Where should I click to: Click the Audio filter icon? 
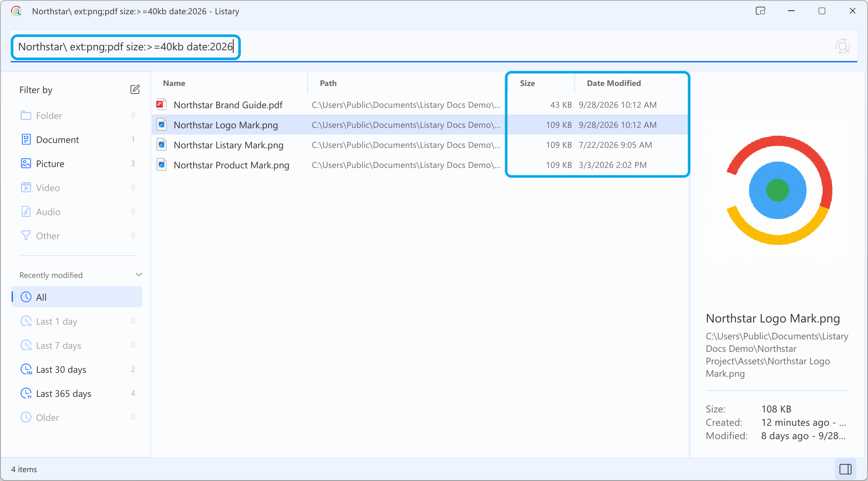coord(26,212)
